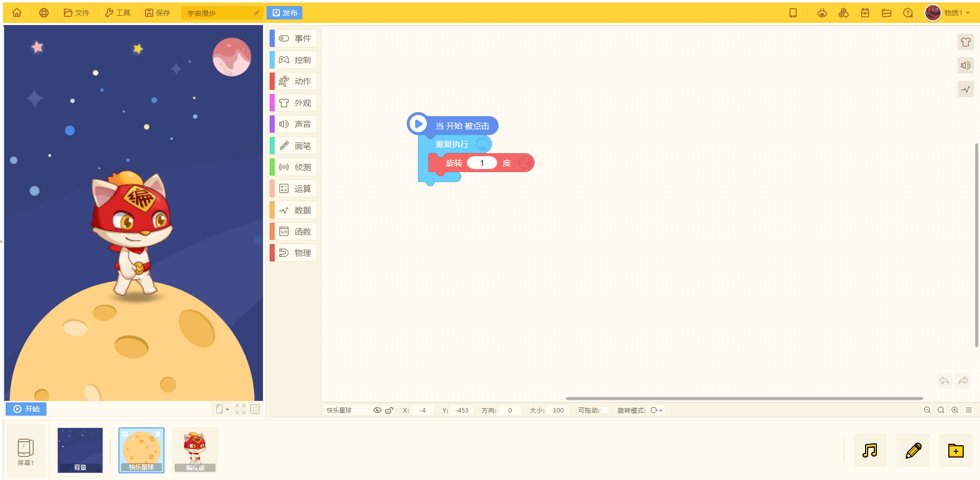The image size is (980, 480).
Task: Open the 旋转模式 rotation mode dropdown
Action: (x=657, y=410)
